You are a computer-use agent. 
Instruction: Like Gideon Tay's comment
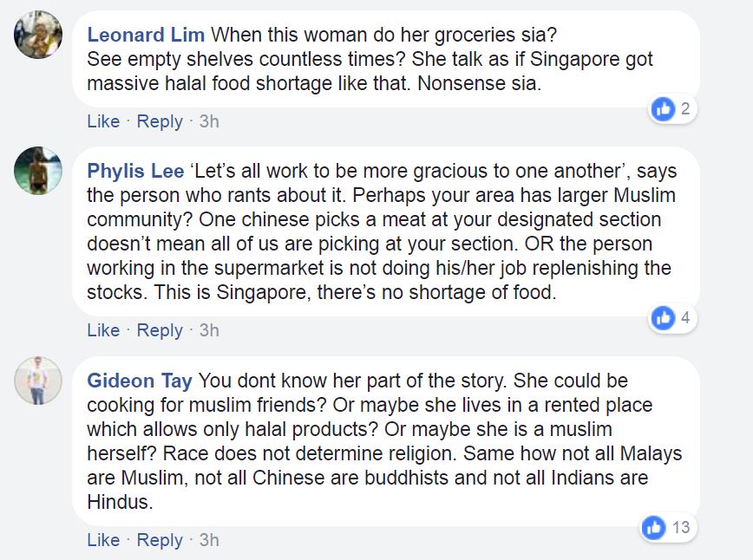(103, 540)
